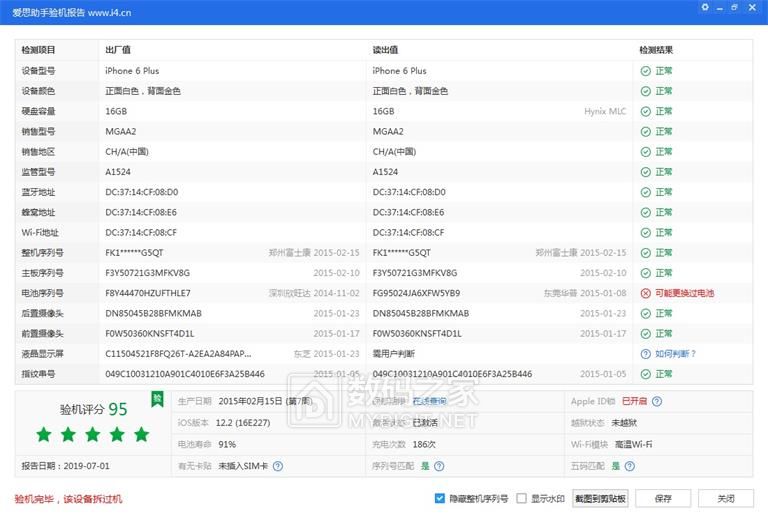
Task: Click the 检测结果 column header
Action: tap(656, 50)
